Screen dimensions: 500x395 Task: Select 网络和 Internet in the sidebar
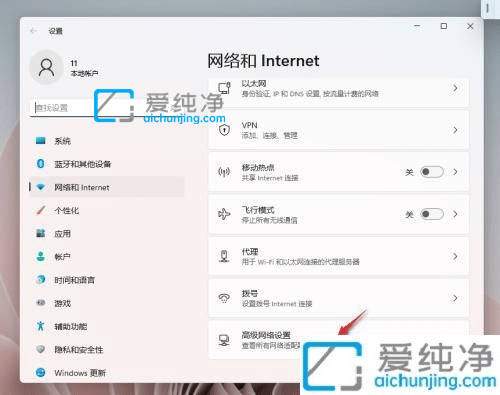(107, 187)
